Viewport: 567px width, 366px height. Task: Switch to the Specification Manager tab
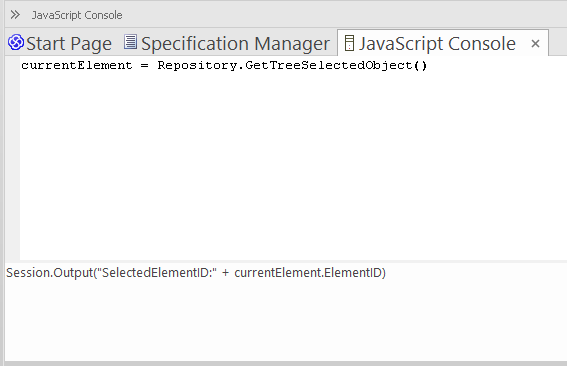click(227, 43)
